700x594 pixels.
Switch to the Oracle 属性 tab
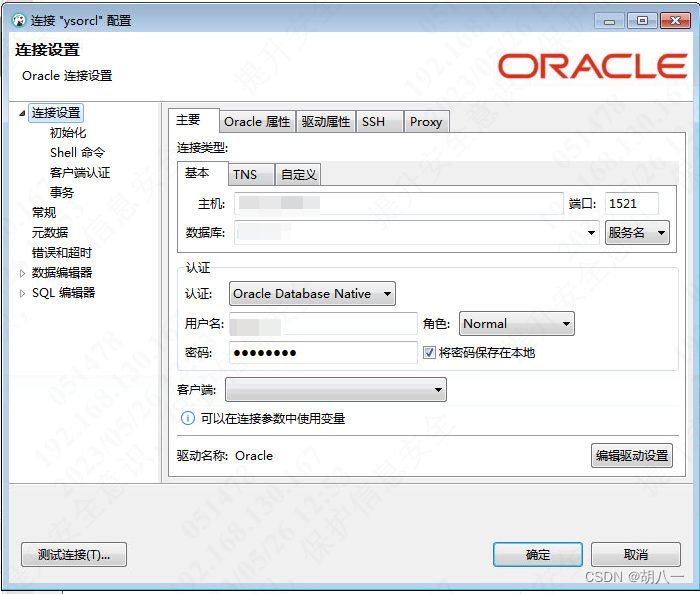click(x=257, y=121)
